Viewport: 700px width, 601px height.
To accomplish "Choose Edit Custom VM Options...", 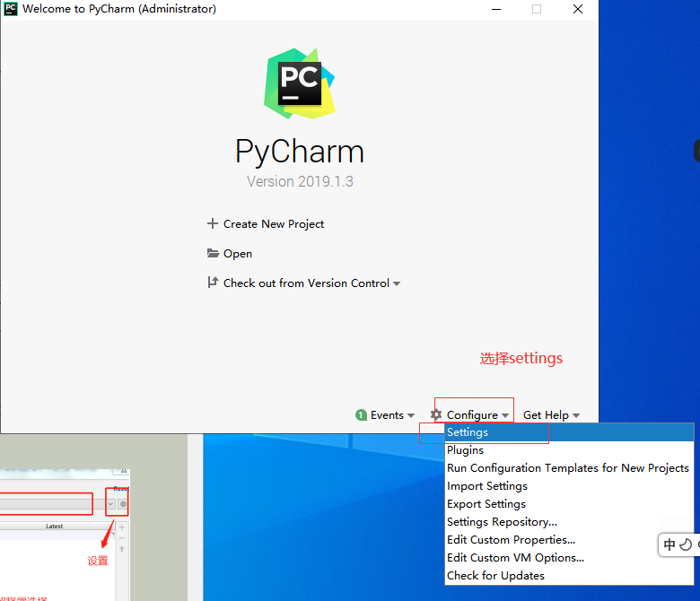I will tap(569, 558).
